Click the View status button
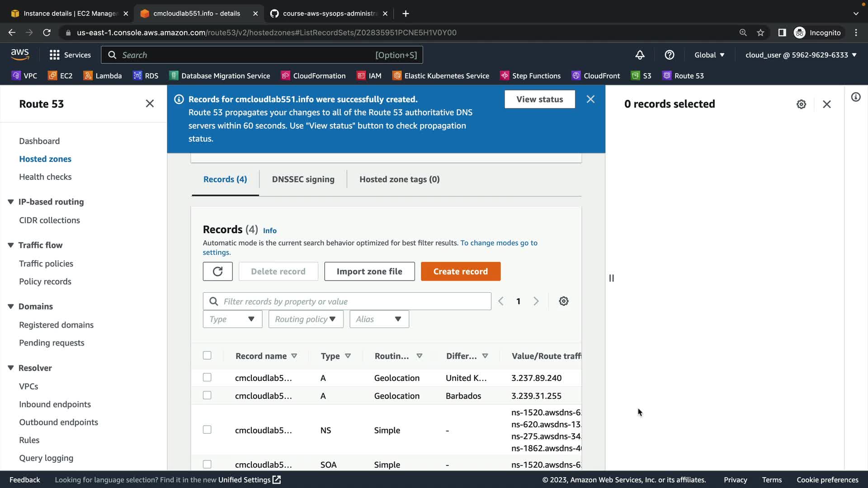Screen dimensions: 868x488 click(x=539, y=99)
